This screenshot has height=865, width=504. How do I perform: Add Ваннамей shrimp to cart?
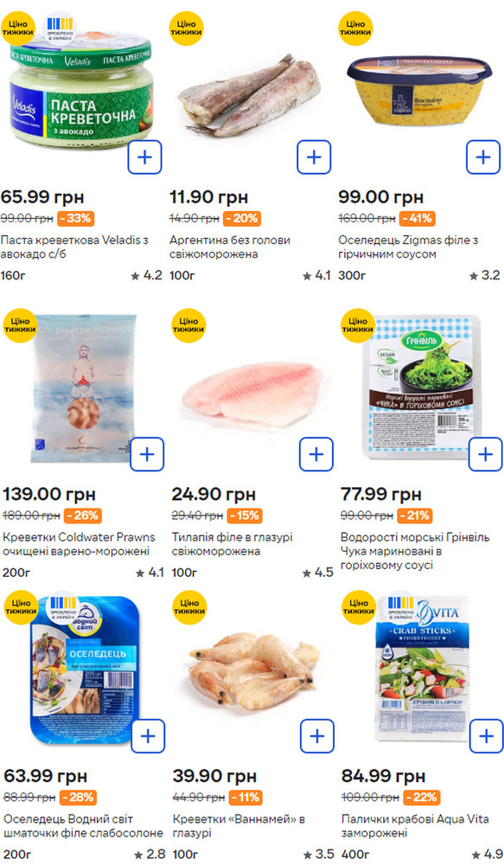point(317,736)
